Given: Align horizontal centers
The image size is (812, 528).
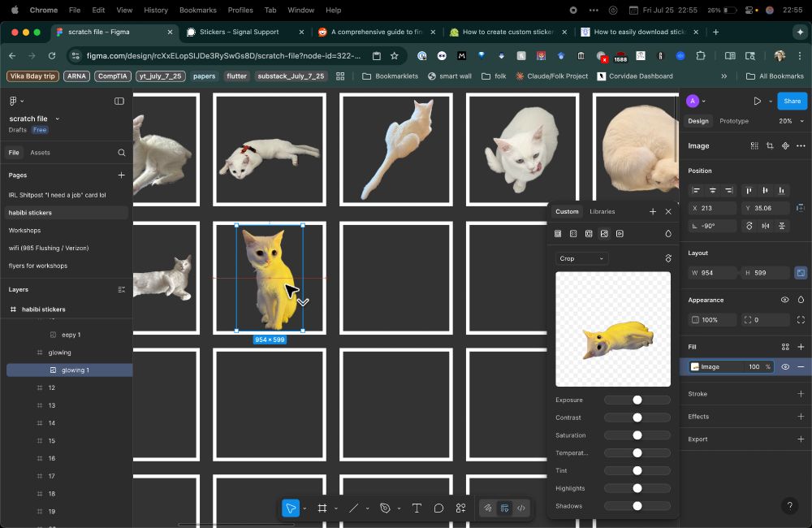Looking at the screenshot, I should click(x=713, y=191).
